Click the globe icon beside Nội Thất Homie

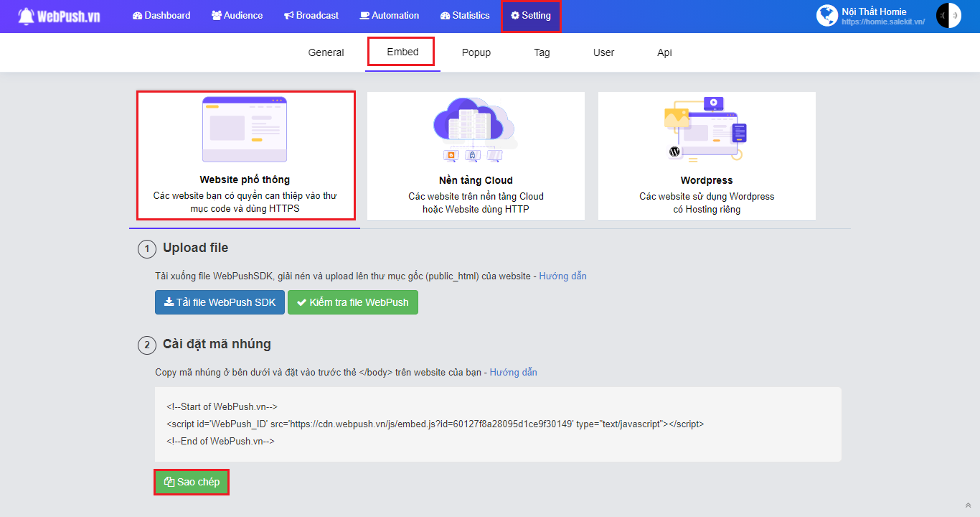point(827,16)
